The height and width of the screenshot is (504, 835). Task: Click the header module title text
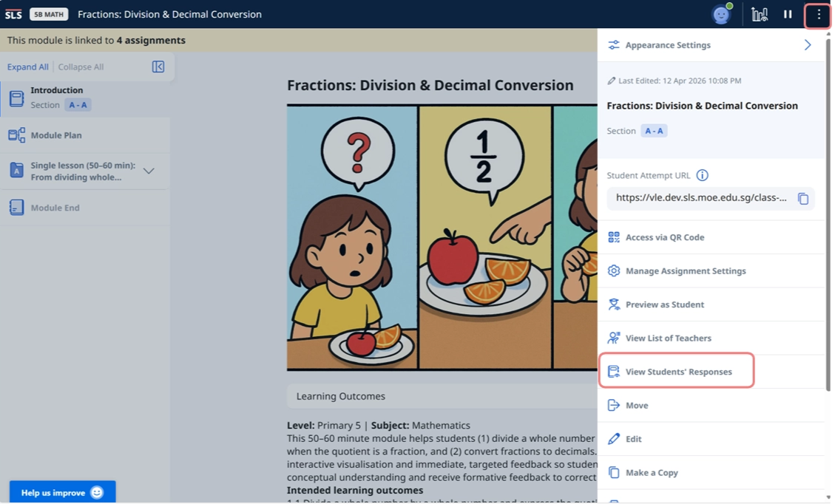169,14
